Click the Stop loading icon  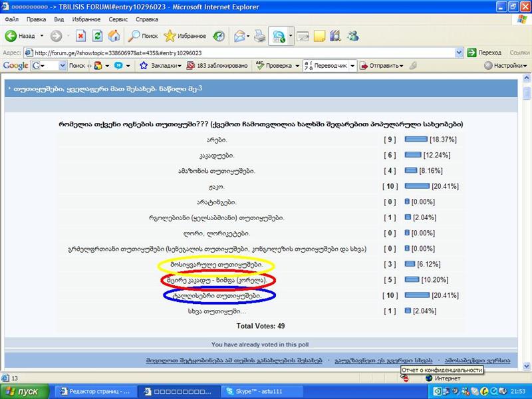80,37
